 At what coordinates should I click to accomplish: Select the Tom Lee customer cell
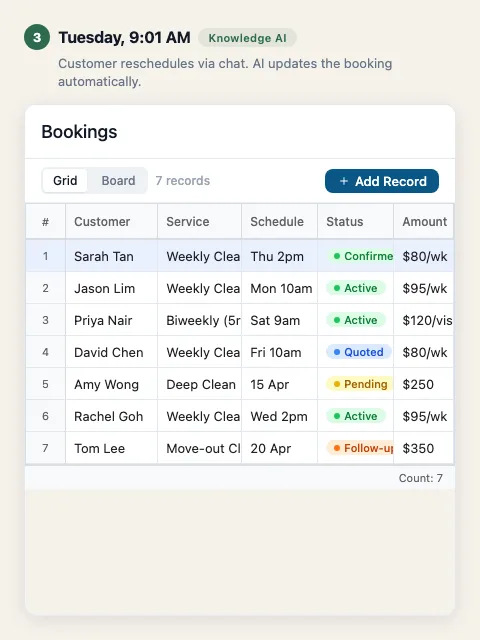coord(111,448)
